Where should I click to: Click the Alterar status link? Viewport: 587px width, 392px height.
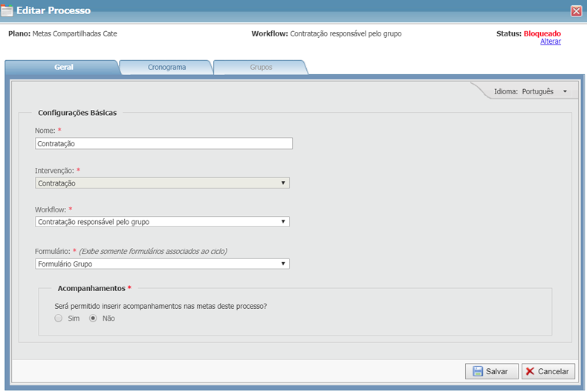click(551, 42)
